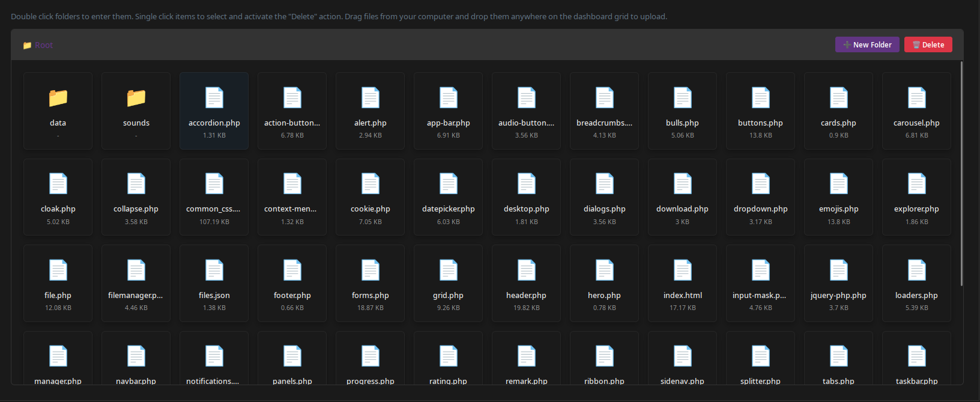Select the app-bar.php file icon
Image resolution: width=980 pixels, height=402 pixels.
coord(449,98)
